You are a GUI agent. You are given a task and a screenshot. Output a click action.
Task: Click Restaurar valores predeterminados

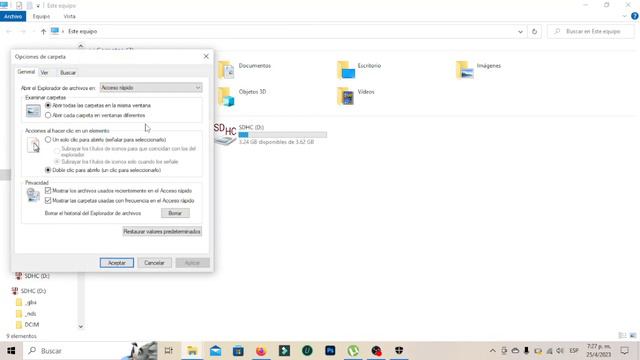click(x=162, y=231)
